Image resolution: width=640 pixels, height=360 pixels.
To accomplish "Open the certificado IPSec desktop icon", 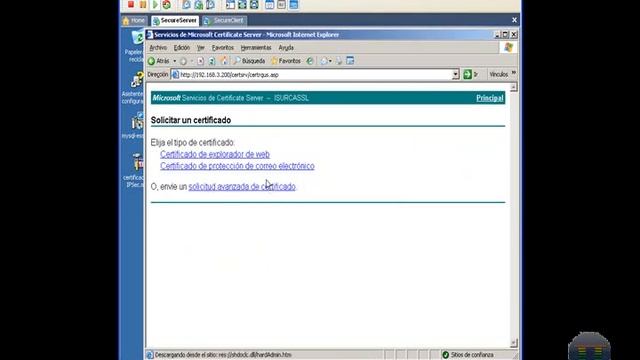I will [x=136, y=170].
